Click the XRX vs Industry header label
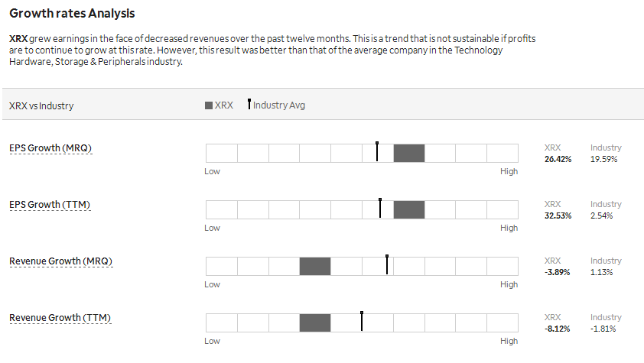 tap(41, 105)
